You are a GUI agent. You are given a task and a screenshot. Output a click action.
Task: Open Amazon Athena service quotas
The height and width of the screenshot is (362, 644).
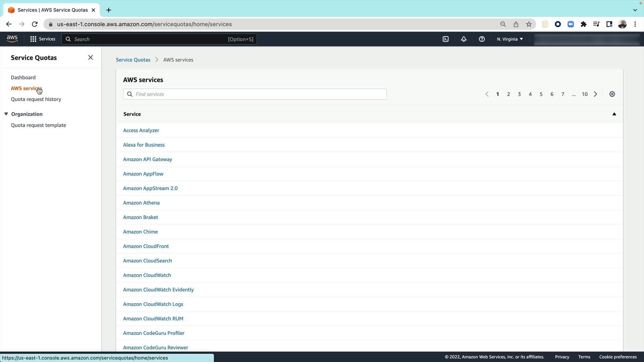141,203
